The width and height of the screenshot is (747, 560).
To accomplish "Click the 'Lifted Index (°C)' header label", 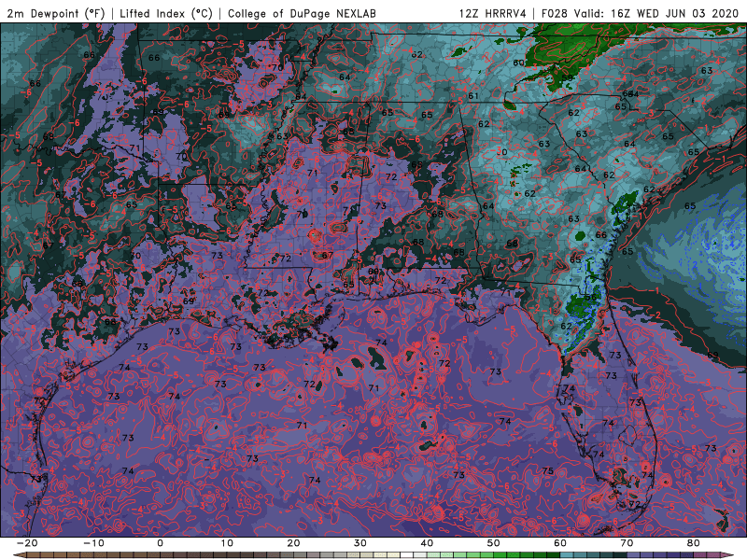I will (x=166, y=13).
